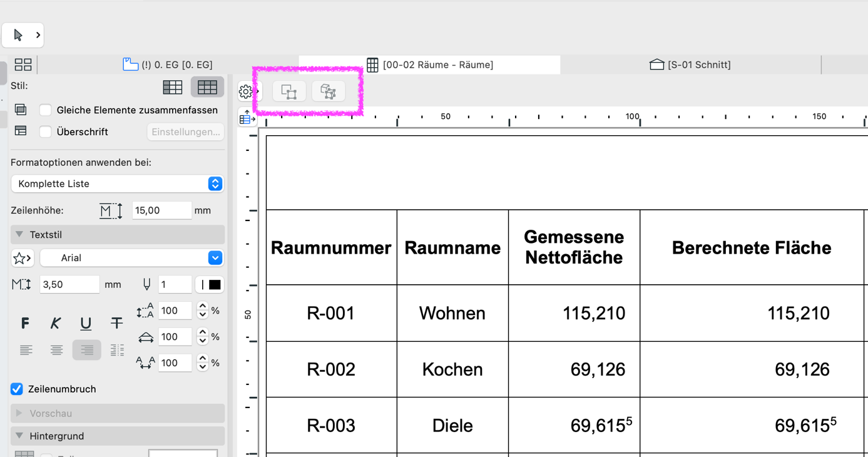The height and width of the screenshot is (457, 868).
Task: Uncheck the Zeilenumbruch checkbox
Action: tap(17, 389)
